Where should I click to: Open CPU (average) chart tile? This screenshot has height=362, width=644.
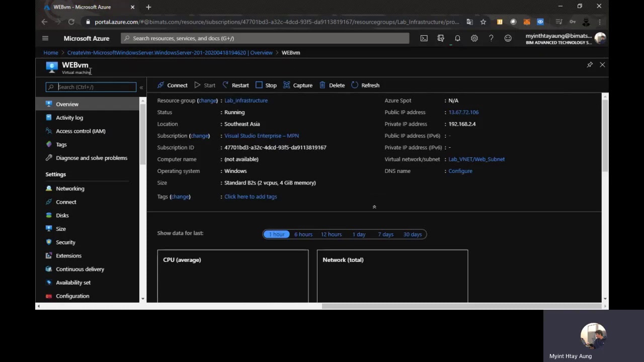coord(233,276)
